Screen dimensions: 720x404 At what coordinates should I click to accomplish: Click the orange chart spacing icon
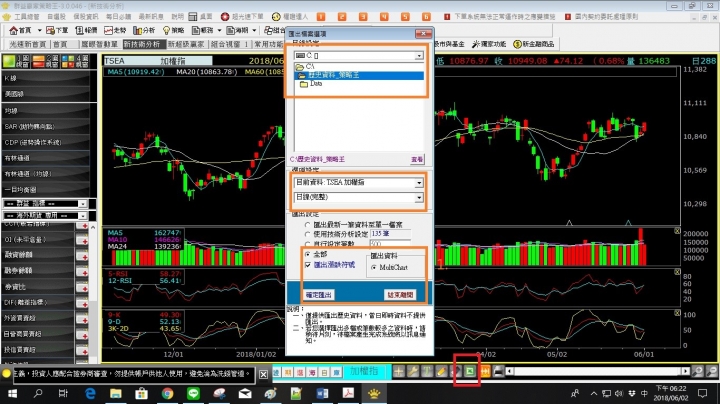[x=485, y=371]
